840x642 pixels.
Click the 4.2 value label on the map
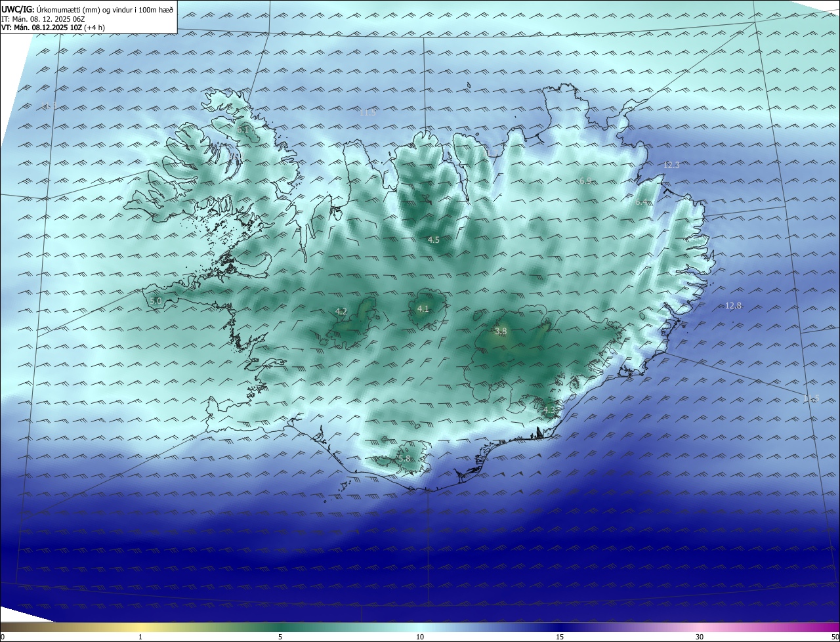click(x=341, y=312)
